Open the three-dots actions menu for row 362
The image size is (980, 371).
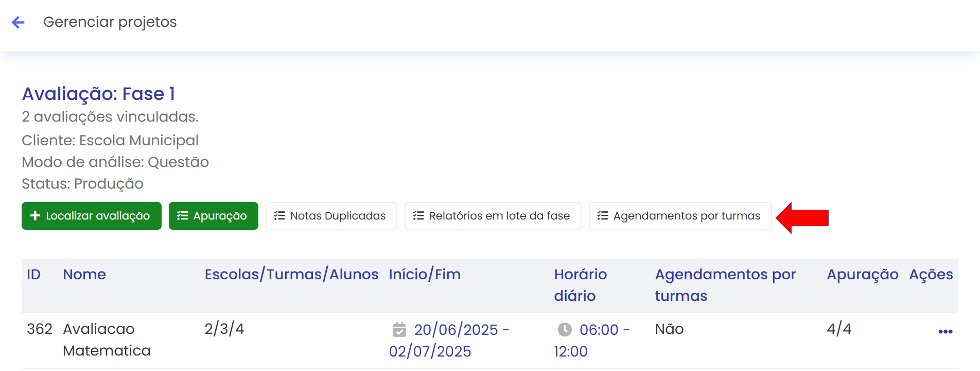(x=945, y=331)
